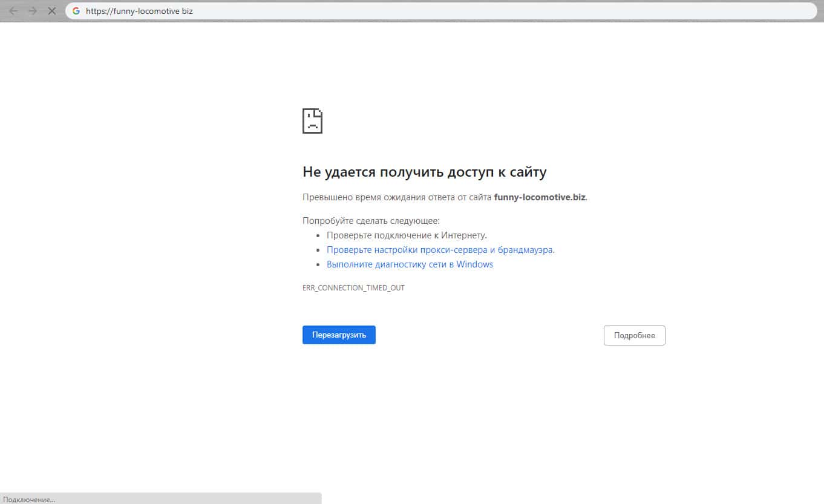
Task: Click the bullet beside the proxy settings link
Action: coord(318,250)
